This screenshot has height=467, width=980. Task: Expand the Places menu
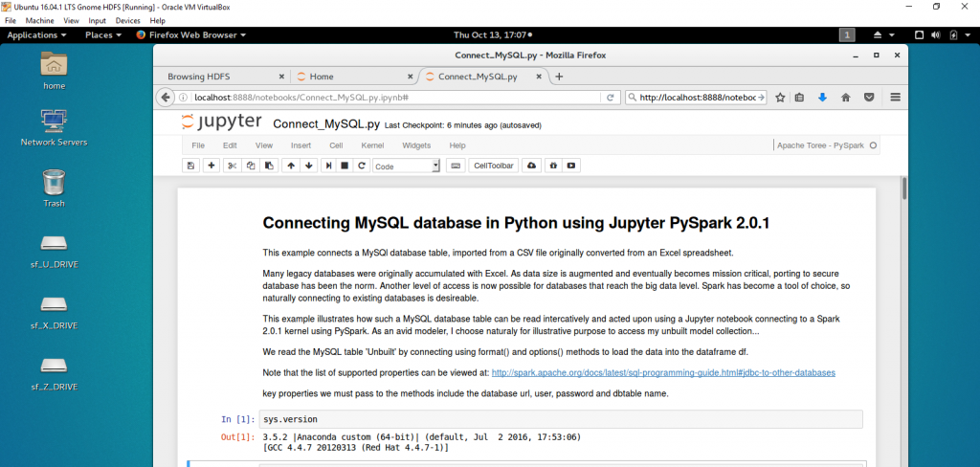click(x=103, y=35)
